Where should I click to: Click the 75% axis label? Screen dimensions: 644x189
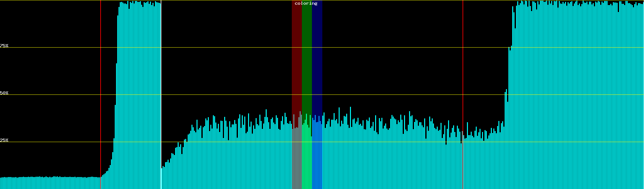pos(4,46)
